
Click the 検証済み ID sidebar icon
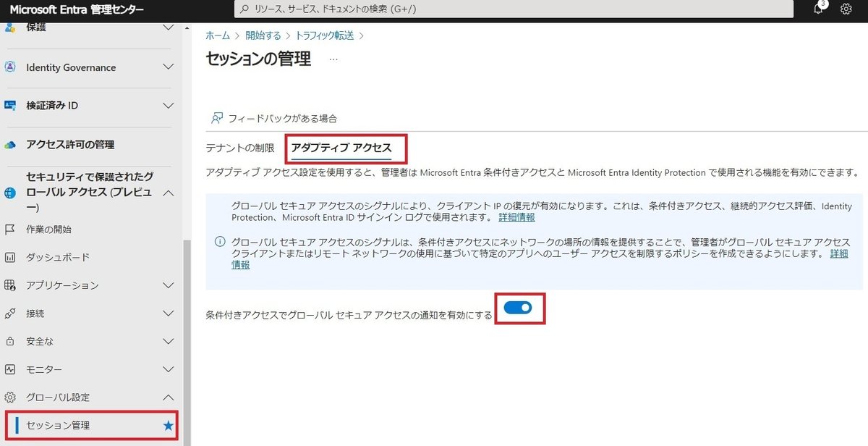10,105
